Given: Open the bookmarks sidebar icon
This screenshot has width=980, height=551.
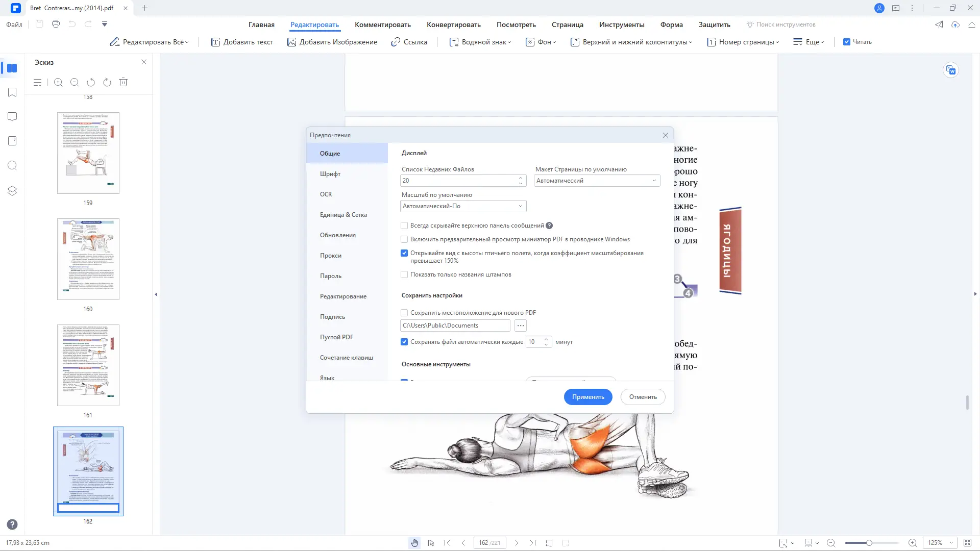Looking at the screenshot, I should click(12, 92).
